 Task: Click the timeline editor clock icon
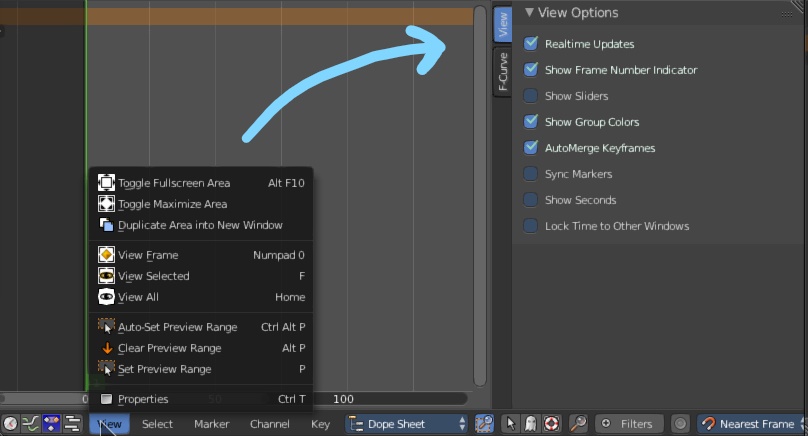pos(10,424)
